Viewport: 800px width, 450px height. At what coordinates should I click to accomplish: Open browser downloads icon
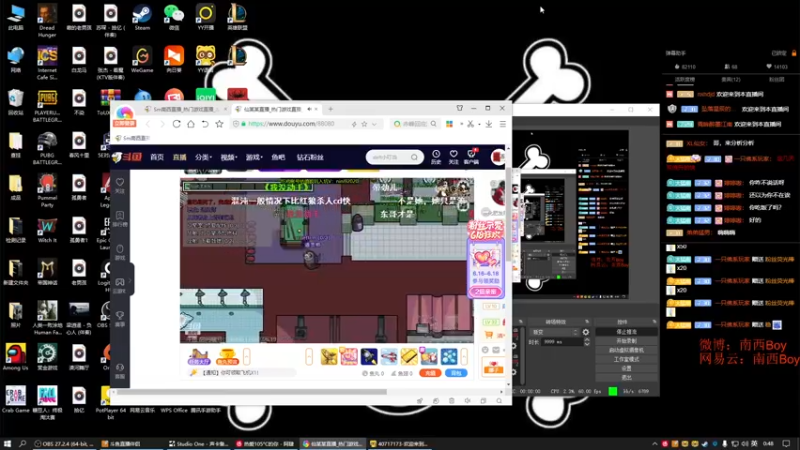coord(489,124)
